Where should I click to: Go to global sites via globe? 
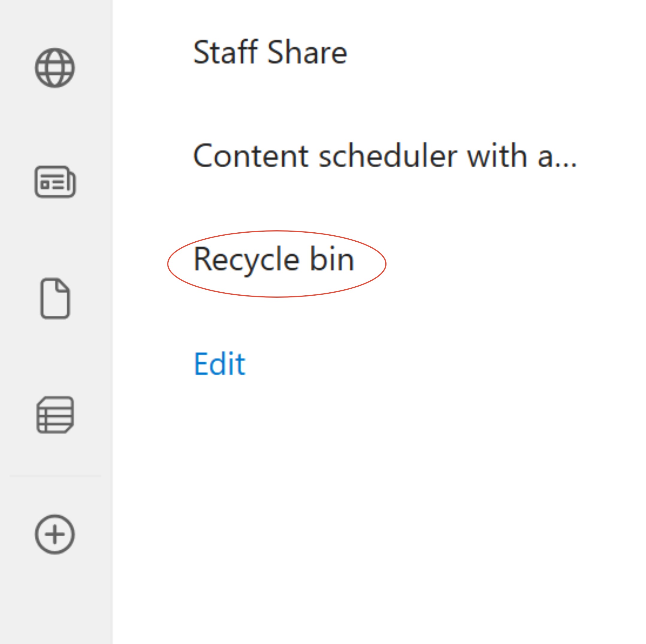55,68
